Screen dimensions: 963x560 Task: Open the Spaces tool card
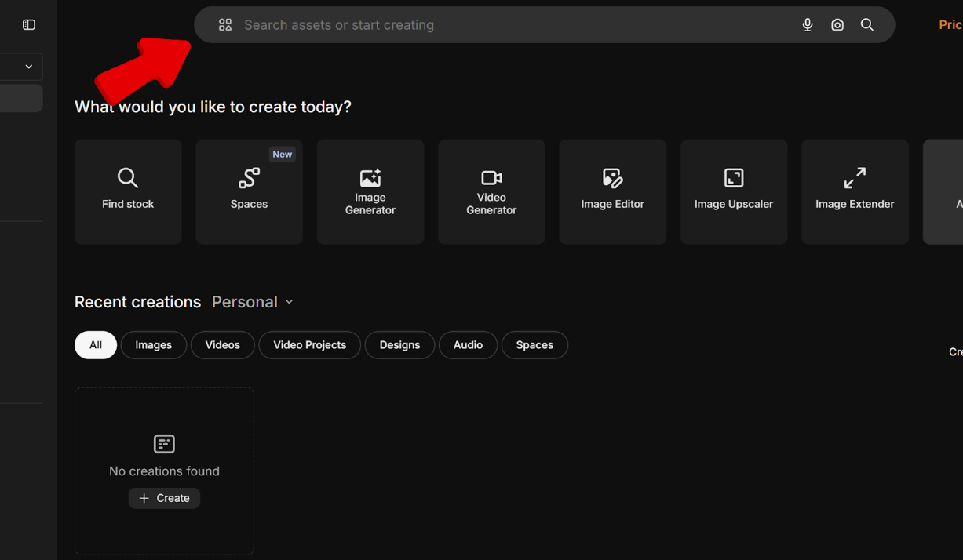(249, 191)
